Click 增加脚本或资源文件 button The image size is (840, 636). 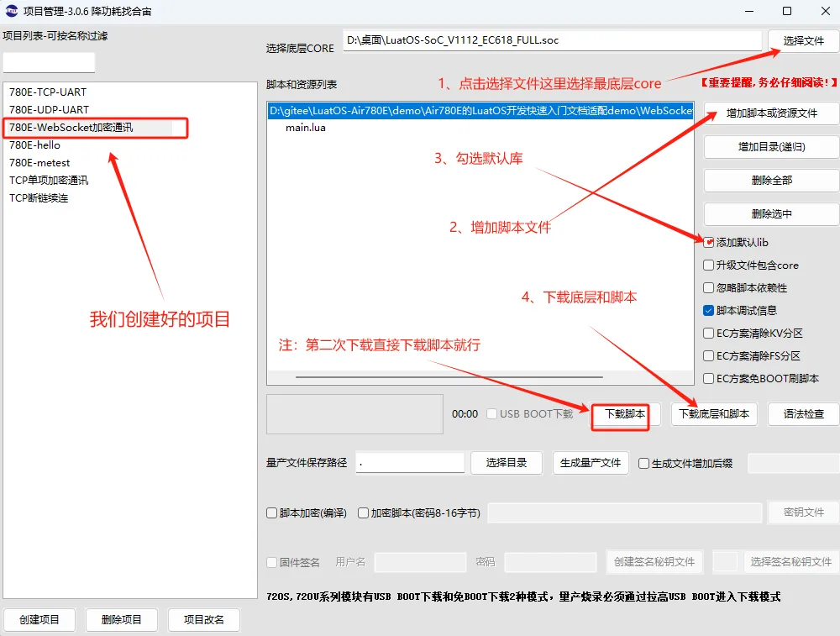[771, 113]
